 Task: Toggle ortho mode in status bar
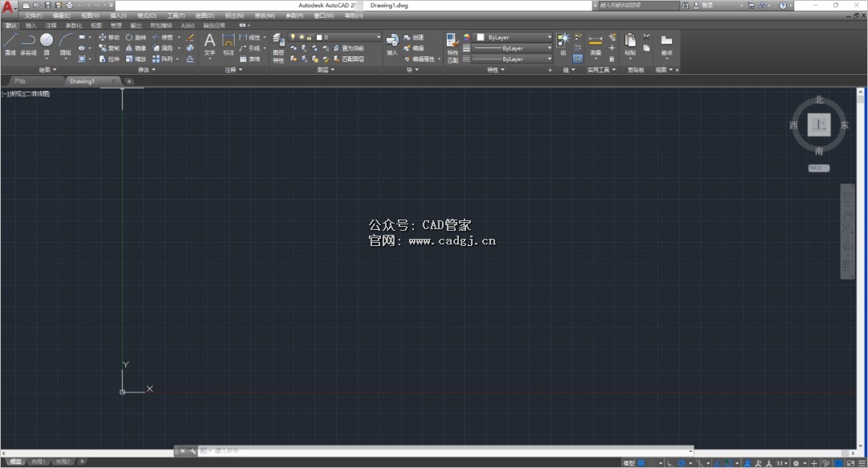[x=669, y=463]
